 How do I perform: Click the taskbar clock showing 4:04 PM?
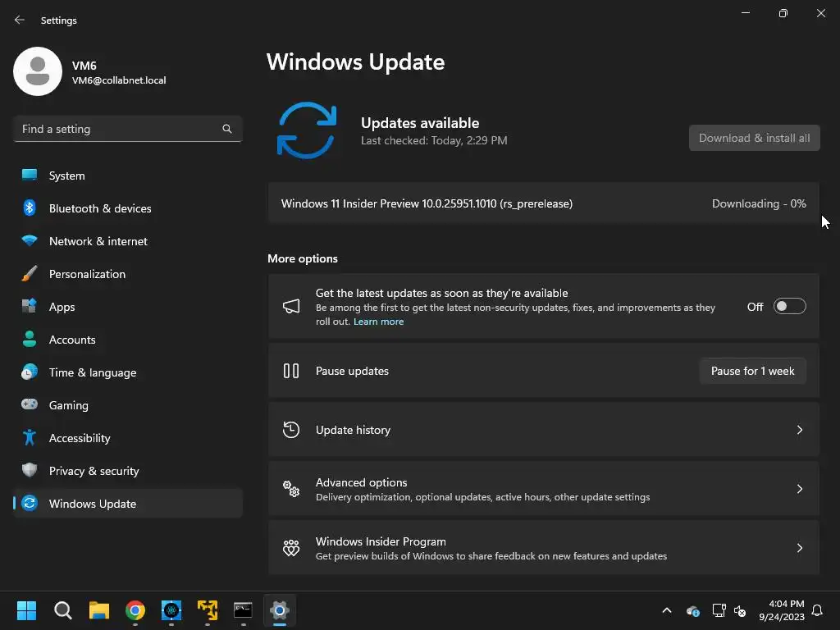[782, 610]
